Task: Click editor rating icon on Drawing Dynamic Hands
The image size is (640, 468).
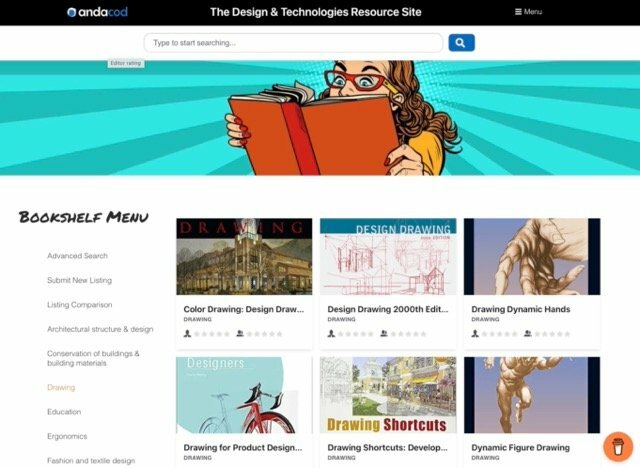Action: (475, 334)
